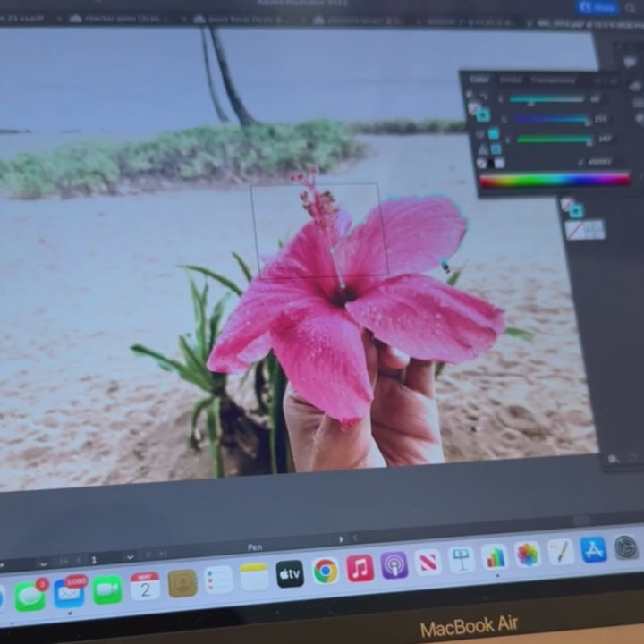Click the pink hibiscus flower on canvas
The height and width of the screenshot is (644, 644).
click(x=353, y=304)
